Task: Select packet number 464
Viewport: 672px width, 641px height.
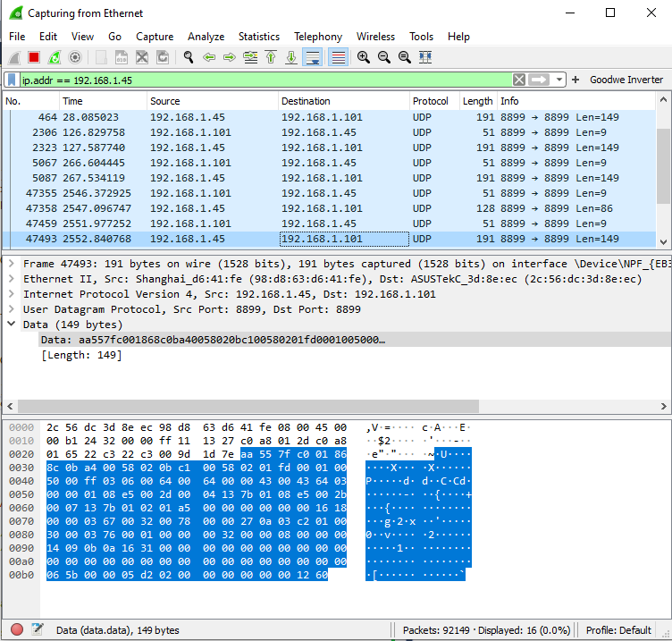Action: tap(329, 117)
